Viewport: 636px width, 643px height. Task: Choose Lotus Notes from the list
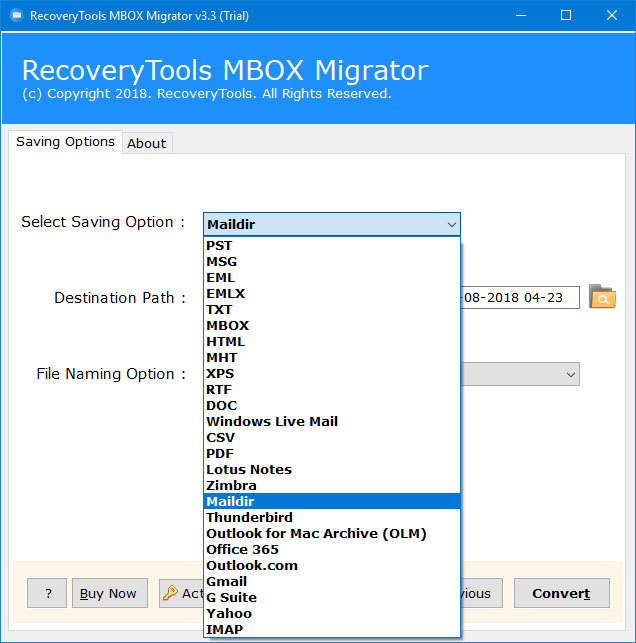(332, 470)
